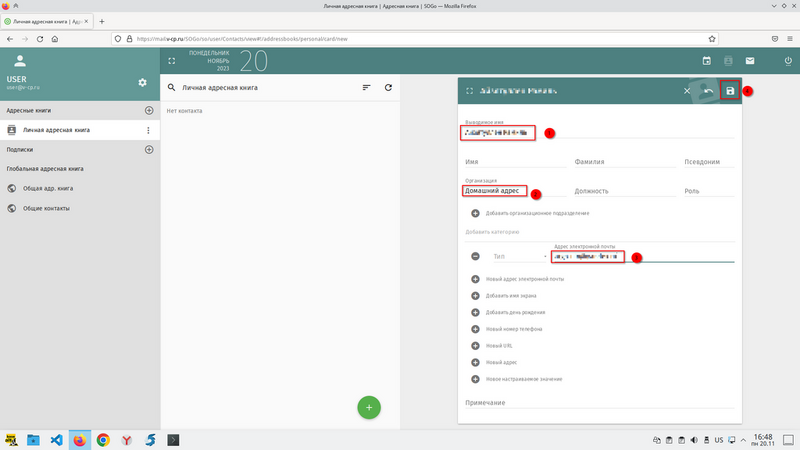
Task: Remove the email address row
Action: pos(475,256)
